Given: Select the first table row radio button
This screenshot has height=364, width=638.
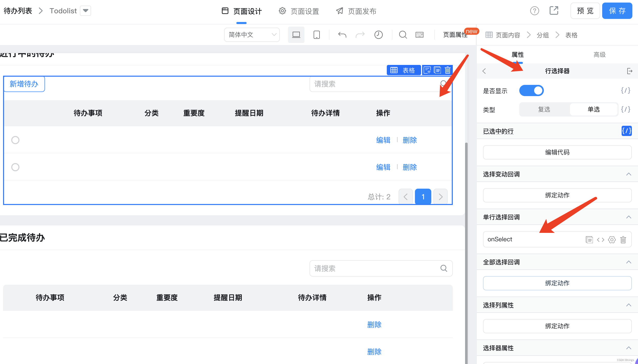Looking at the screenshot, I should 15,140.
